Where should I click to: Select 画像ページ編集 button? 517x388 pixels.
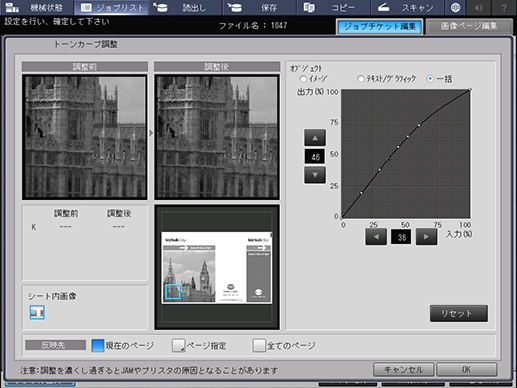coord(469,27)
